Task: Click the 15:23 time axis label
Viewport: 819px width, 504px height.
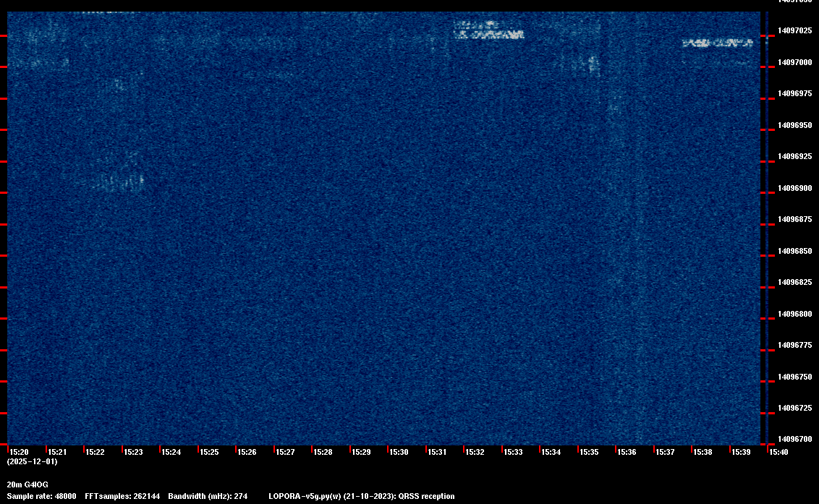Action: click(133, 452)
